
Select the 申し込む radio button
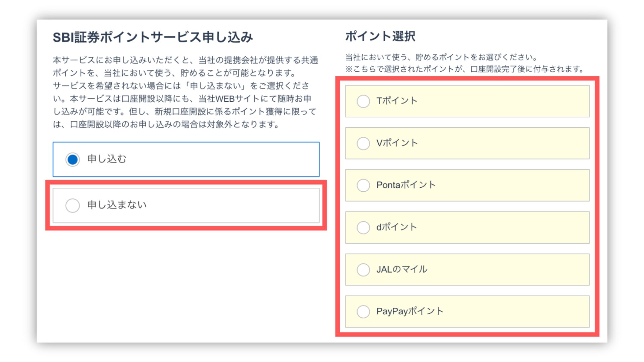click(72, 159)
